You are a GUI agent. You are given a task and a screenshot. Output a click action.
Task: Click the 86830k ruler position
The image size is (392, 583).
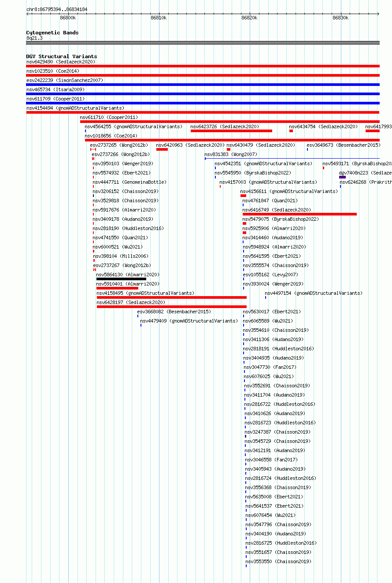340,18
